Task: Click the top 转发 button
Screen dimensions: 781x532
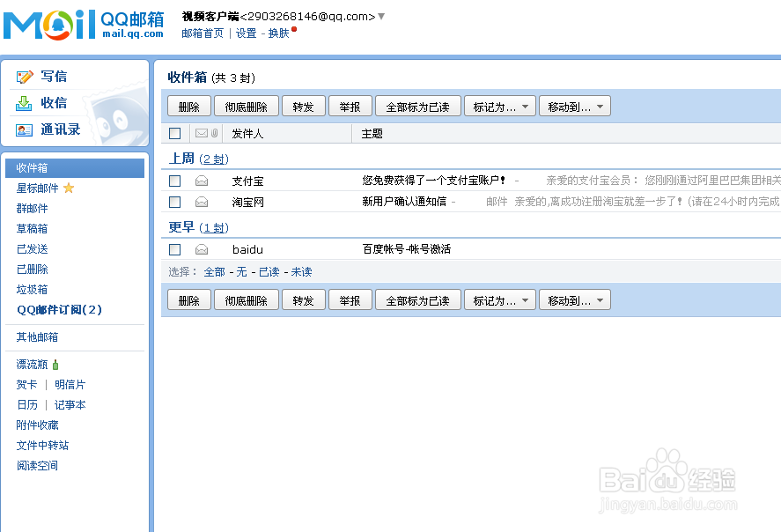Action: (304, 106)
